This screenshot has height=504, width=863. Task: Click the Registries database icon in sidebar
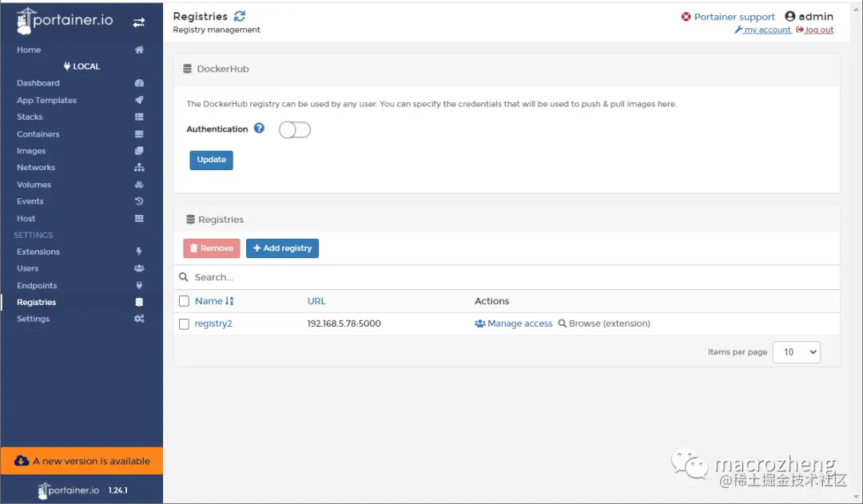coord(139,302)
